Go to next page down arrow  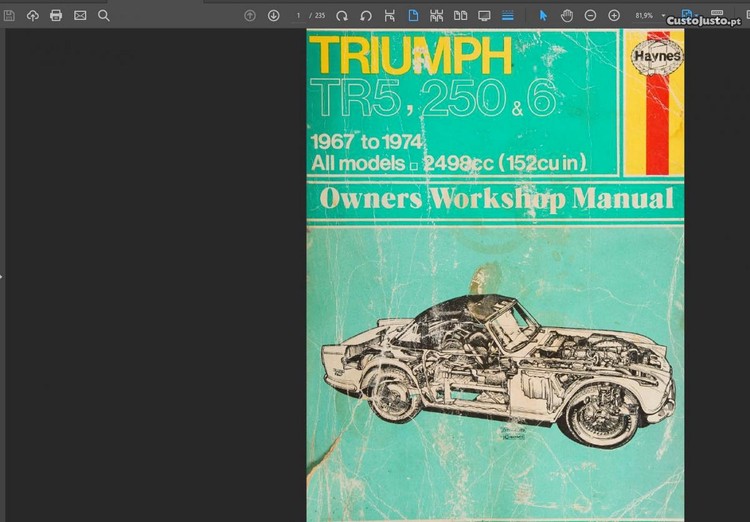tap(273, 16)
